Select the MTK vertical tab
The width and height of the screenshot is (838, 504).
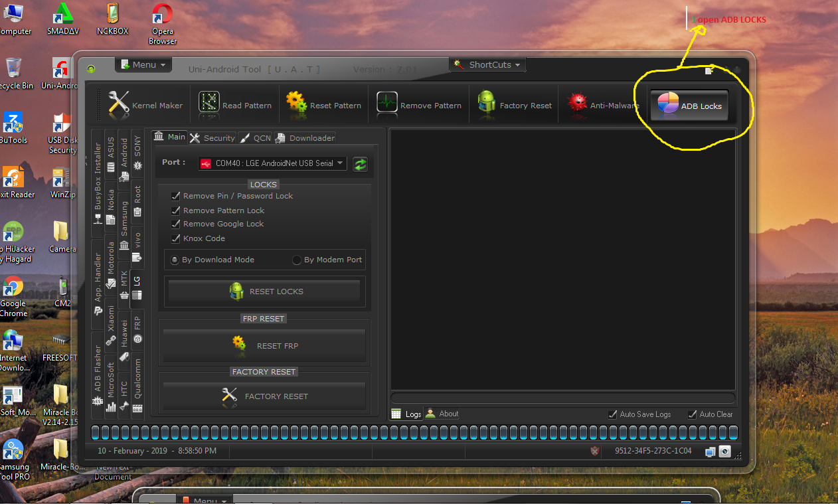124,284
